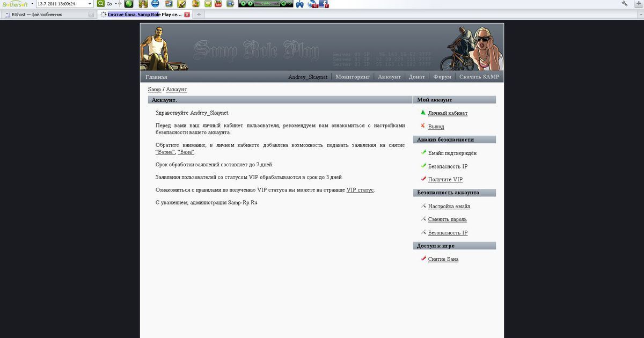Click the red check icon beside Получите VIP

click(423, 179)
